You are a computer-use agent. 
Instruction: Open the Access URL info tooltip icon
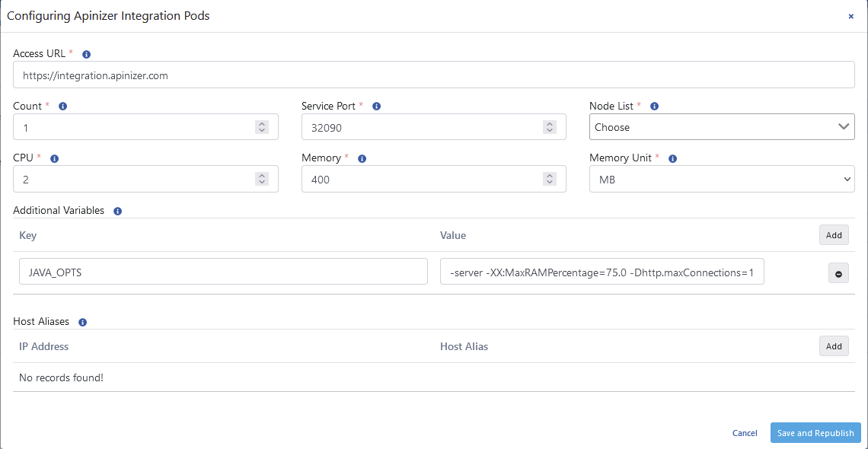coord(86,53)
